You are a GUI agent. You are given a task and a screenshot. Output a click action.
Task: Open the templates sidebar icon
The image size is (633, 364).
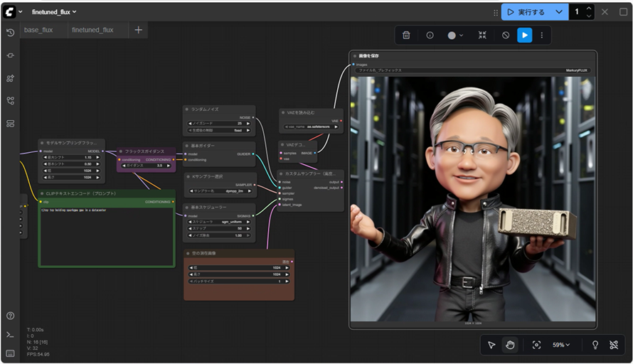click(x=11, y=124)
